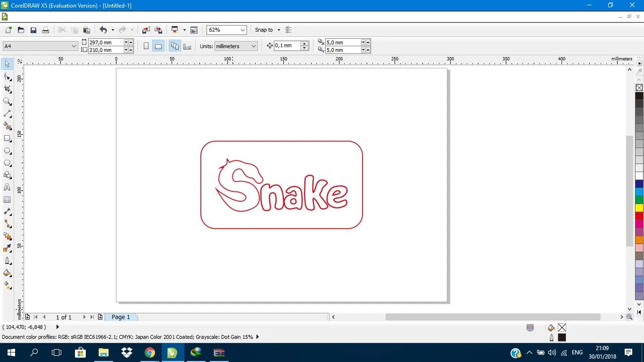644x362 pixels.
Task: Select the Crop tool
Action: pos(7,89)
